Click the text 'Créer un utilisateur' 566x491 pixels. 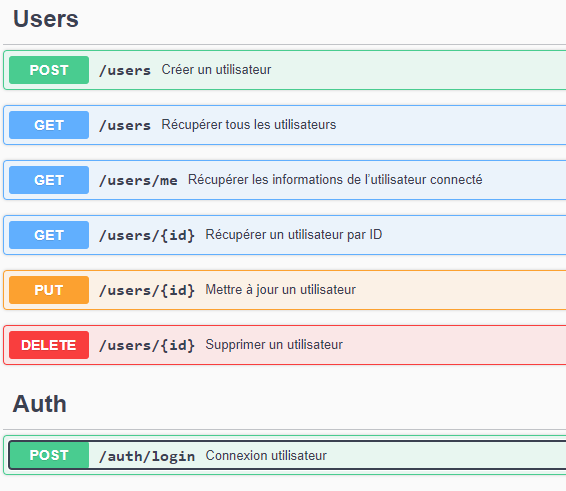[216, 69]
